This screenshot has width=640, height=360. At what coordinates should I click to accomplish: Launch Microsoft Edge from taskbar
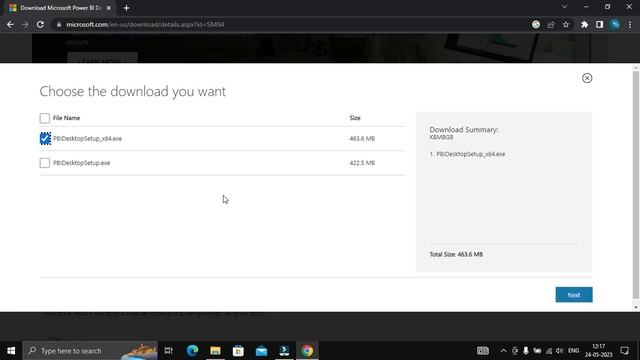pos(192,351)
